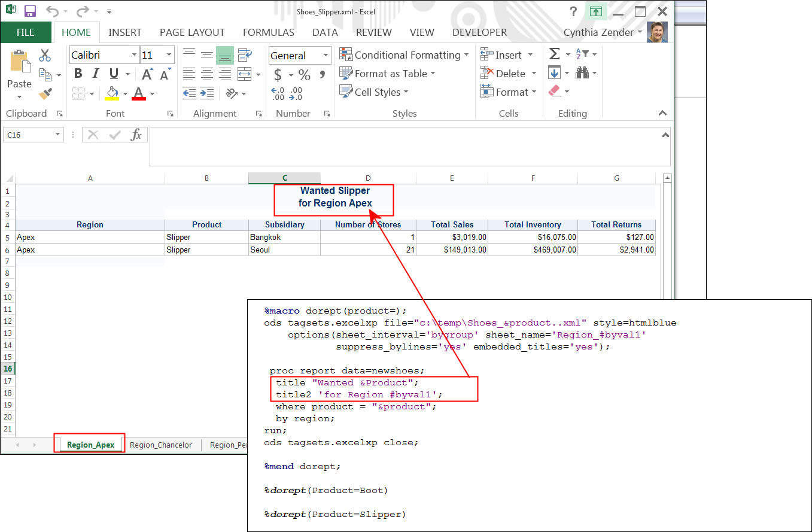Select the Format Painter brush
The height and width of the screenshot is (532, 812).
coord(45,93)
